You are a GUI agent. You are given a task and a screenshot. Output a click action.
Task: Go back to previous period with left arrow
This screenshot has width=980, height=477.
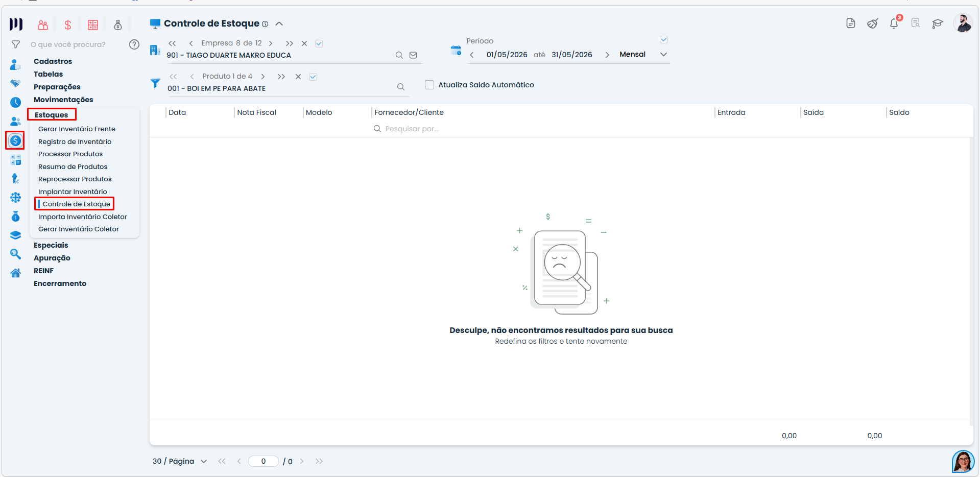(472, 55)
